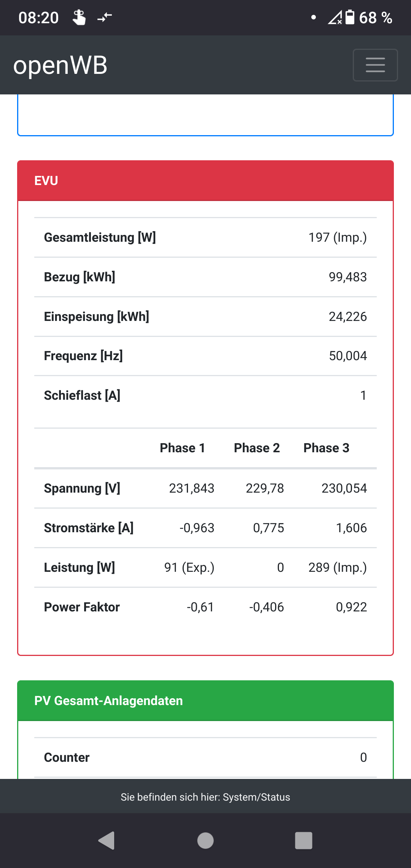Tap the Android back navigation button

(107, 840)
